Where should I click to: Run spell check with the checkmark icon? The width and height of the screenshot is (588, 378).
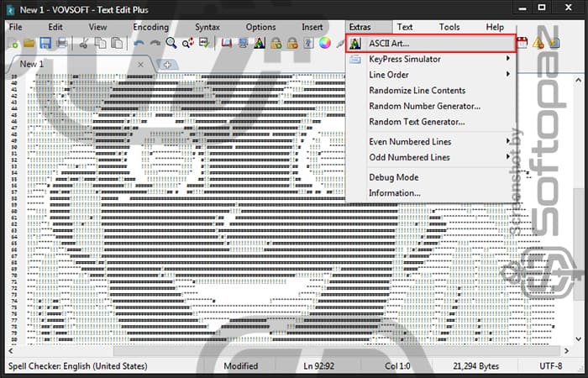click(x=204, y=43)
